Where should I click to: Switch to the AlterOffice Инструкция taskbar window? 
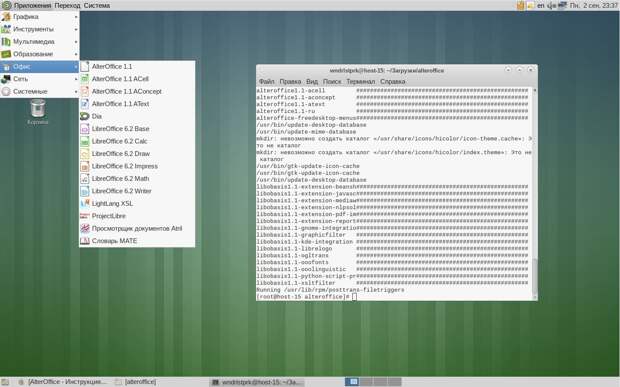(63, 382)
